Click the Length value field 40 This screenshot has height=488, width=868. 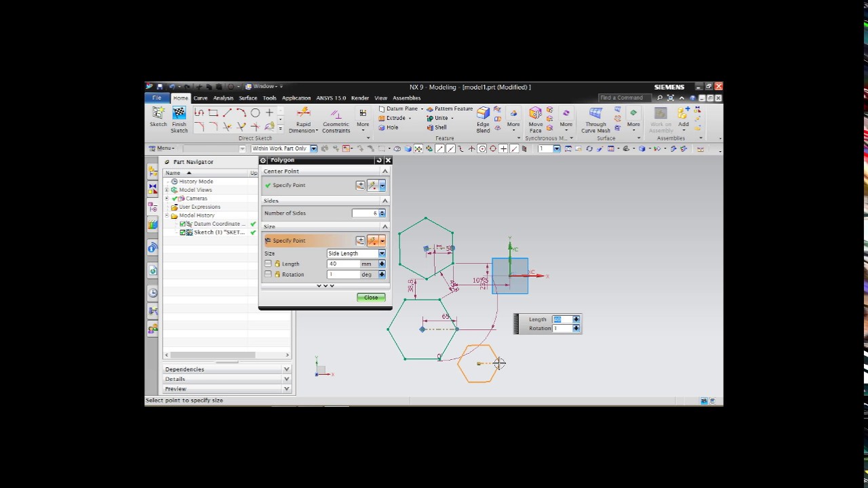[x=343, y=264]
